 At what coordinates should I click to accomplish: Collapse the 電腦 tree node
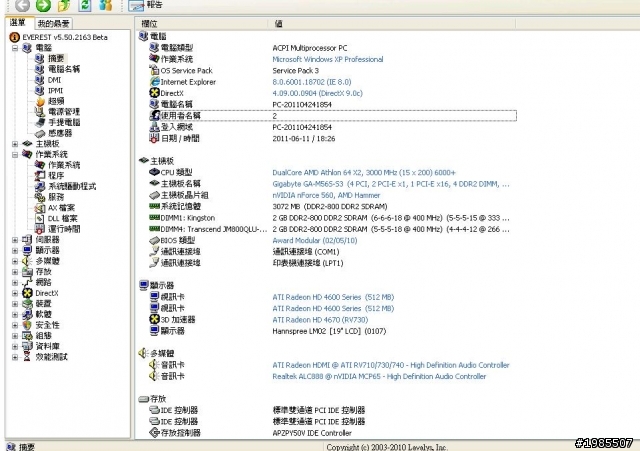coord(15,48)
